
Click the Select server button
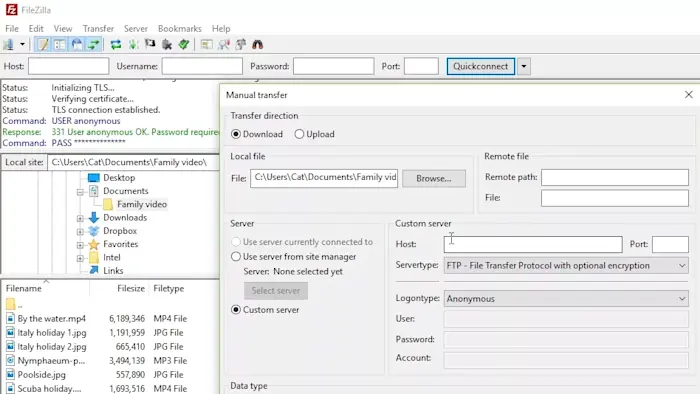(275, 290)
